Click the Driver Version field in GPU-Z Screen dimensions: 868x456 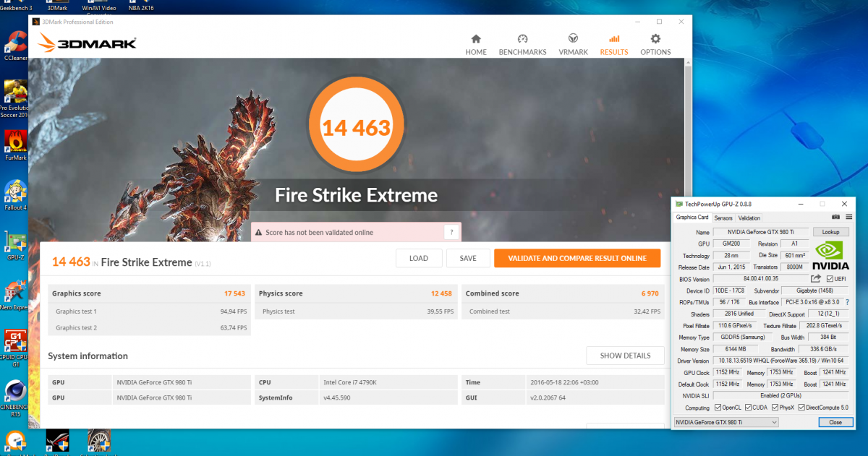click(781, 361)
